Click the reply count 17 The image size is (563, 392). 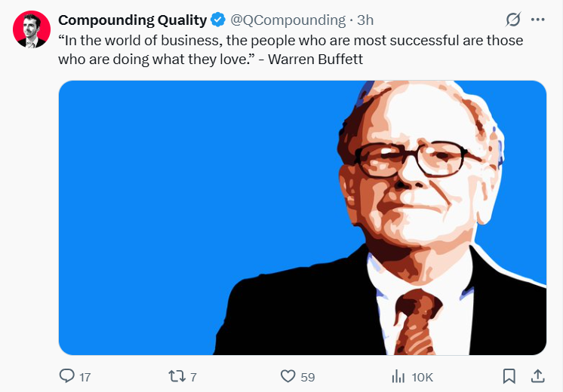click(85, 377)
